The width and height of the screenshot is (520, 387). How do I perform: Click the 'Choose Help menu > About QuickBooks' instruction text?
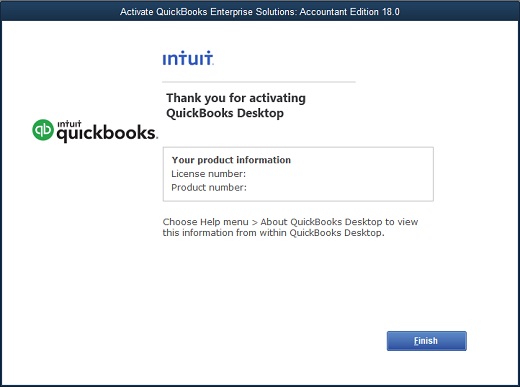(x=290, y=227)
